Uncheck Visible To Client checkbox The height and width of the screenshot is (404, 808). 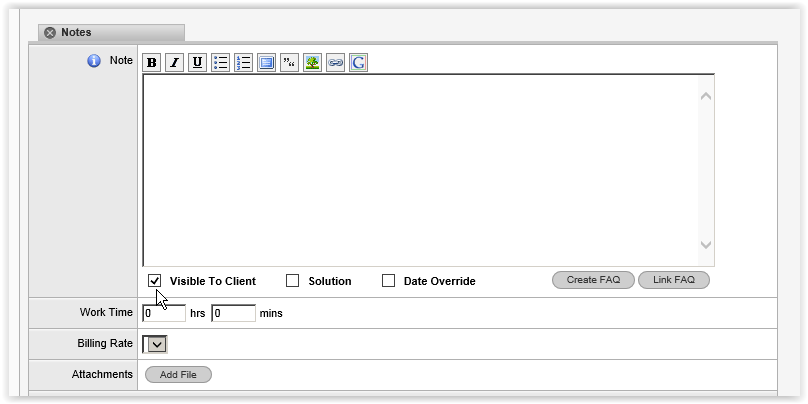coord(155,281)
